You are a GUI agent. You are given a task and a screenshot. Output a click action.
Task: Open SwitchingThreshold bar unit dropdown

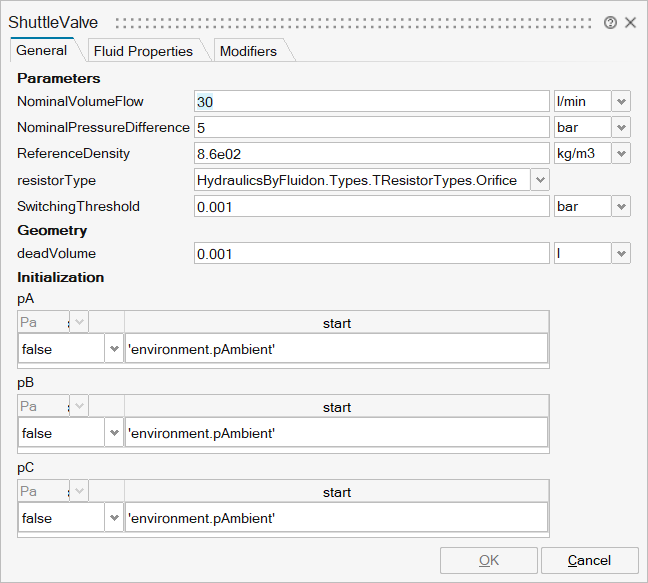point(621,206)
